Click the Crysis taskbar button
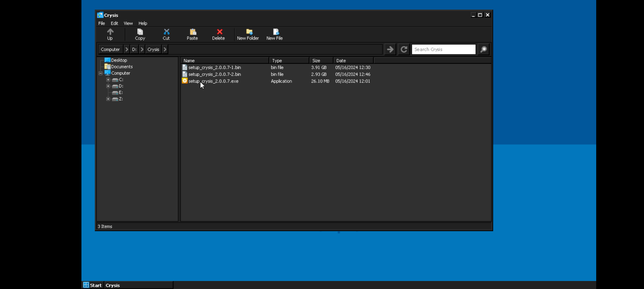Image resolution: width=644 pixels, height=289 pixels. (138, 285)
